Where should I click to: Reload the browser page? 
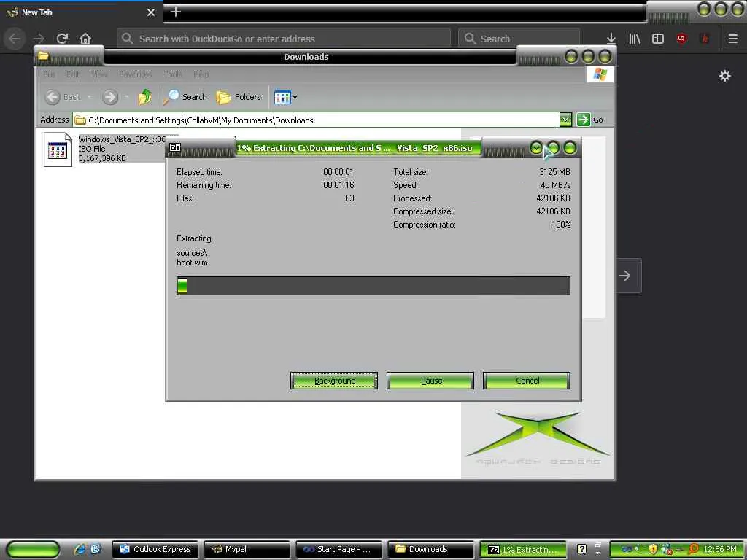click(63, 39)
